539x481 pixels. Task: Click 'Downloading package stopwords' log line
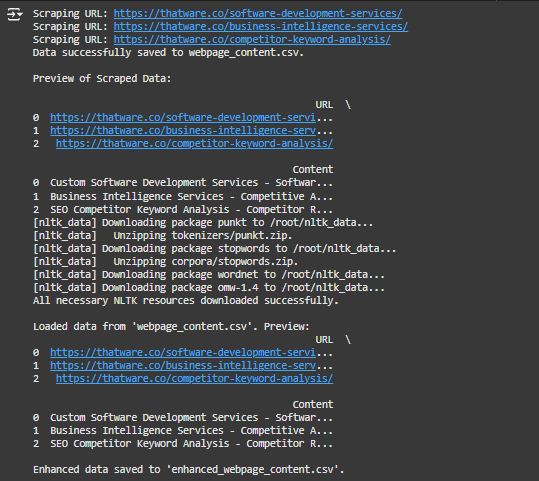pyautogui.click(x=214, y=249)
